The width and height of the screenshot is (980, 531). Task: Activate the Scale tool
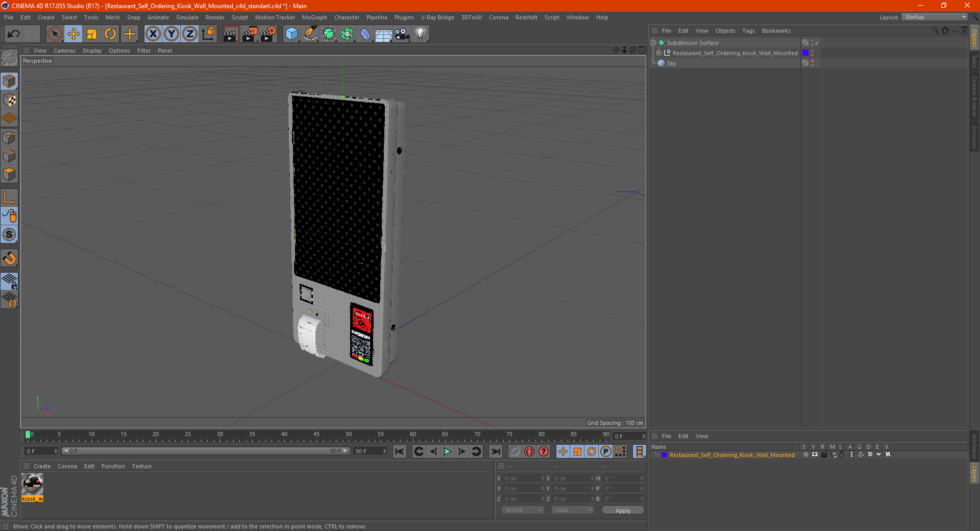(92, 34)
